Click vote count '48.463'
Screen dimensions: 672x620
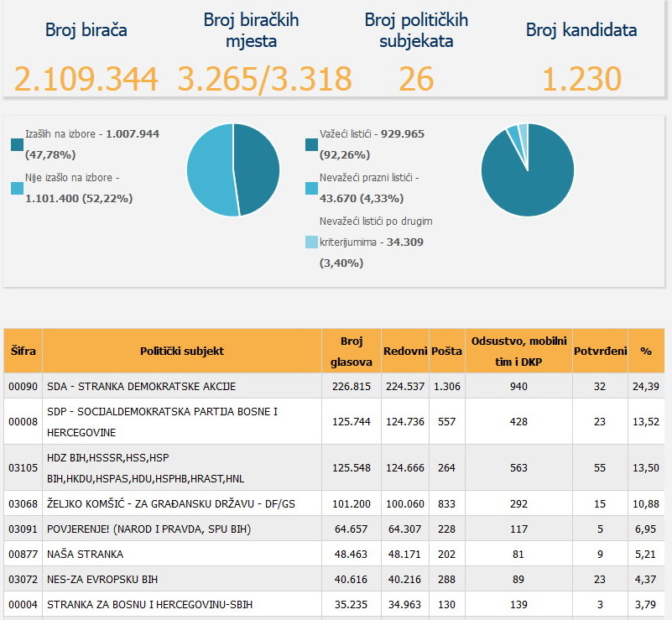tap(352, 555)
